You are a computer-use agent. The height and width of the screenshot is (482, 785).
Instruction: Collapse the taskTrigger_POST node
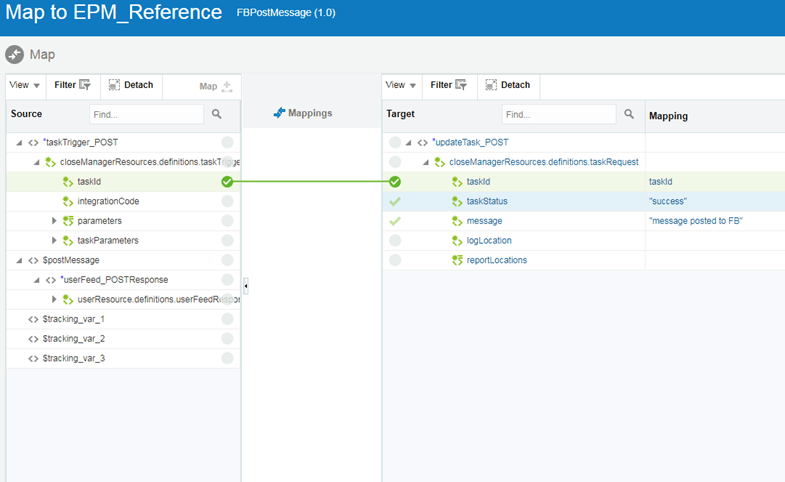[x=19, y=143]
